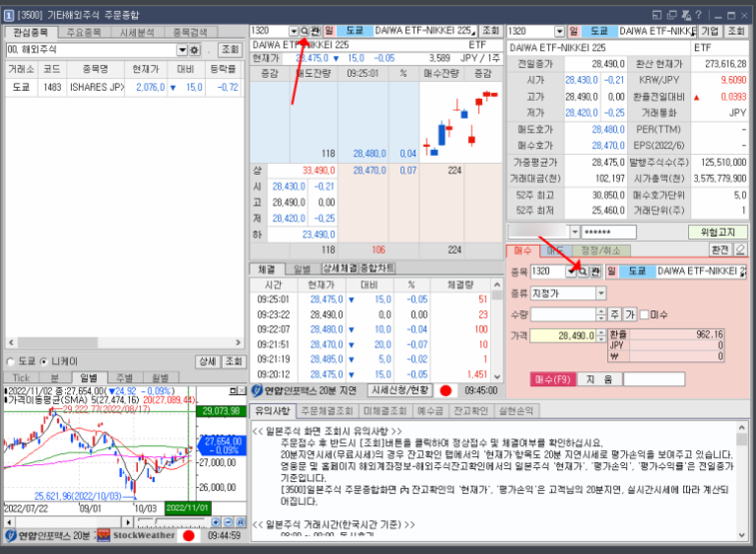The height and width of the screenshot is (554, 756).
Task: Tick the 미수 checkbox
Action: pos(644,314)
